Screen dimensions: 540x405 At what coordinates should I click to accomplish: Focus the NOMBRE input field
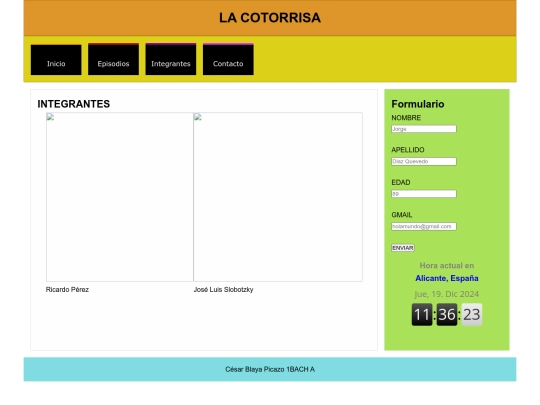click(424, 129)
